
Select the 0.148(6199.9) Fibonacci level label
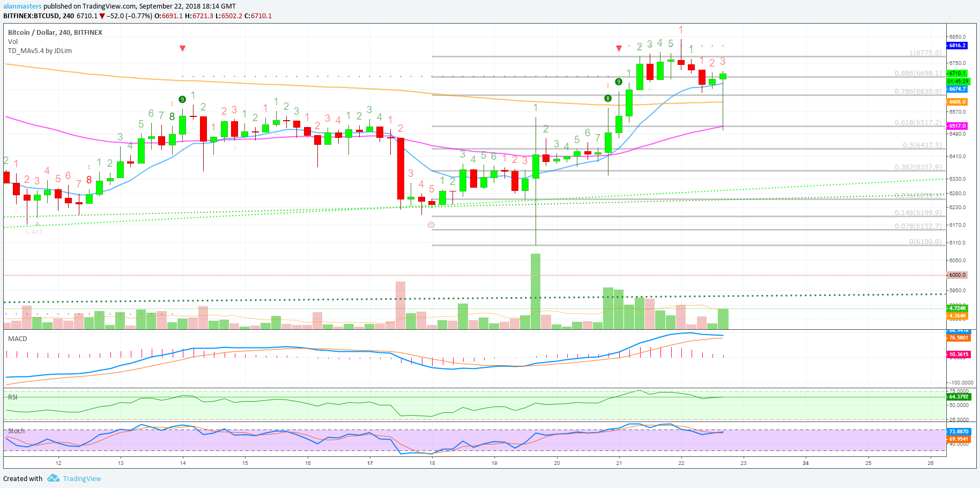[x=918, y=213]
